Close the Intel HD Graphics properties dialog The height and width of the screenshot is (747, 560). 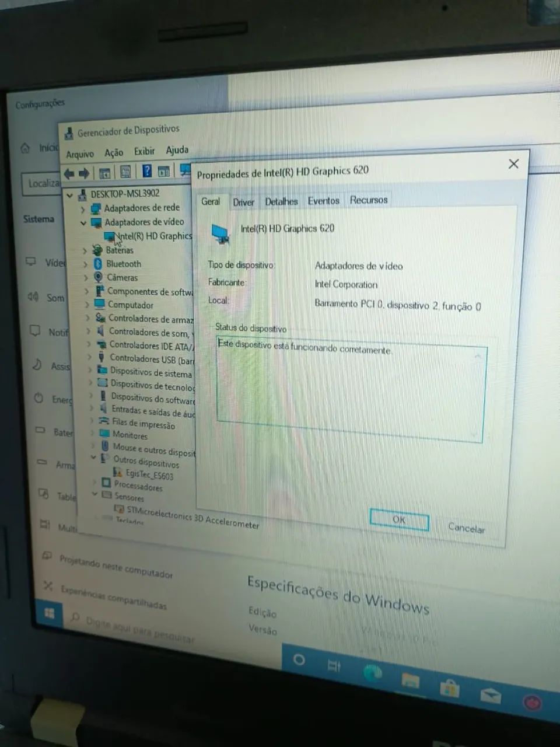click(x=513, y=163)
